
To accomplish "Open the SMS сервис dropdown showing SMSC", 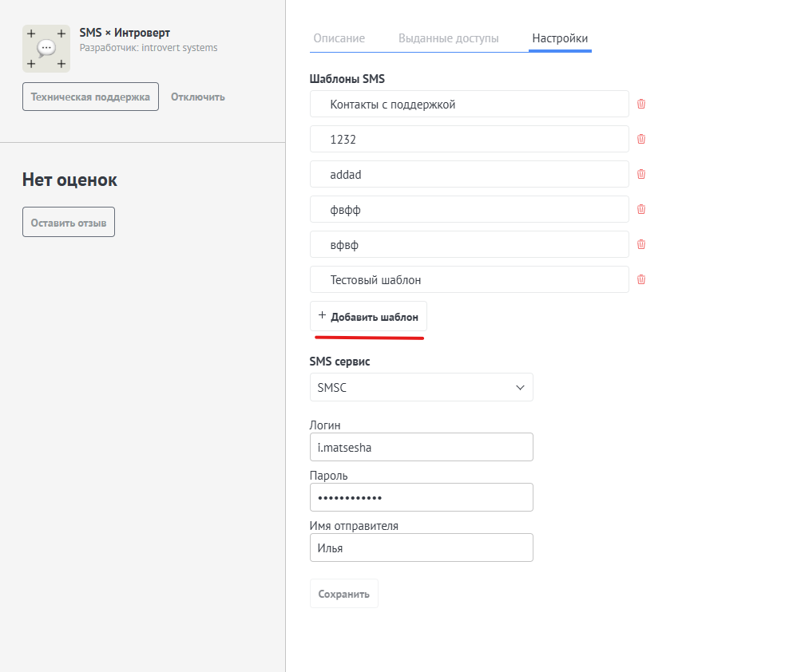I will 422,387.
